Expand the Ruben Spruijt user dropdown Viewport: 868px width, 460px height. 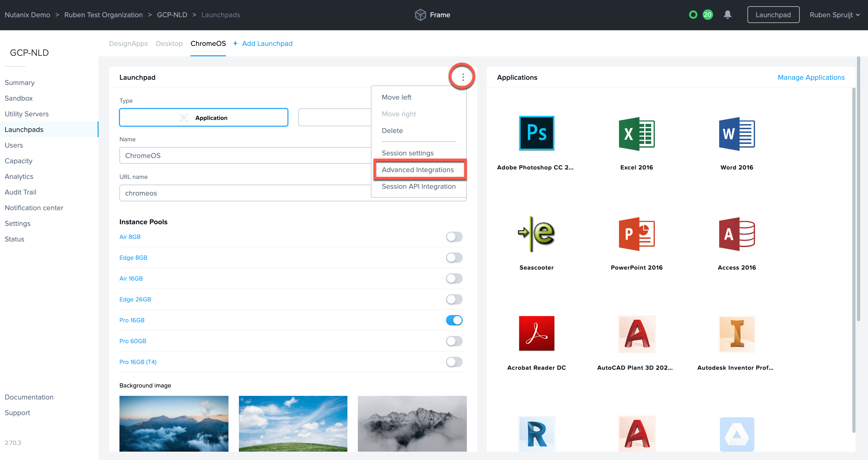pos(834,15)
